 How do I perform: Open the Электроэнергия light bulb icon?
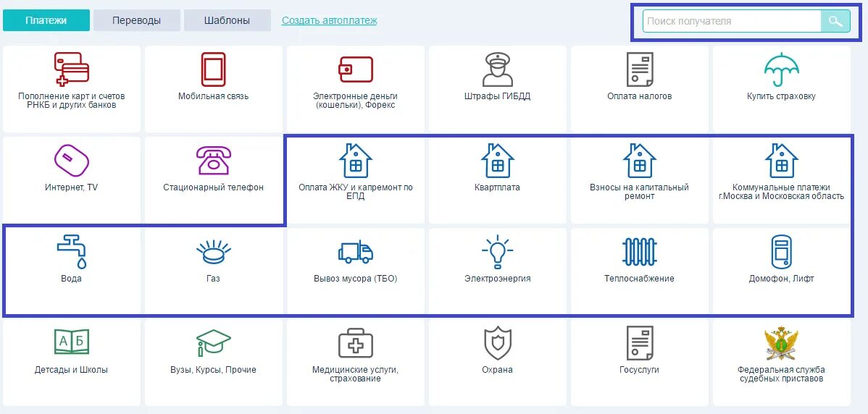[x=497, y=251]
